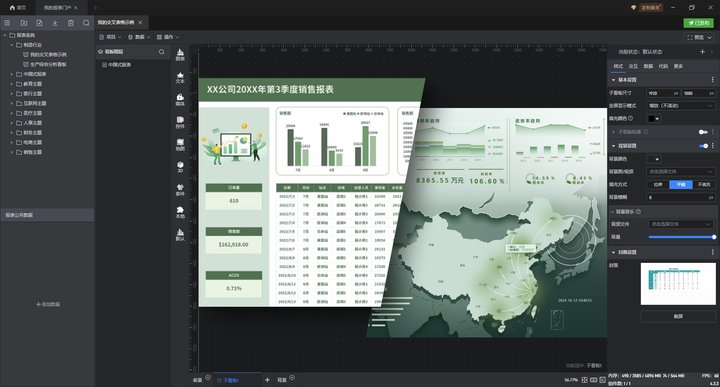Viewport: 720px width, 387px height.
Task: Open the fill color (填充颜色) swatch picker
Action: 654,118
